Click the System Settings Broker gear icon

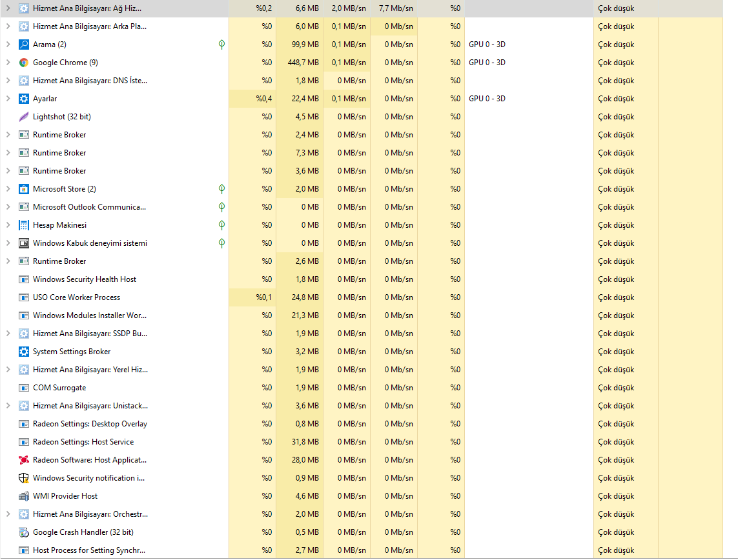coord(23,352)
